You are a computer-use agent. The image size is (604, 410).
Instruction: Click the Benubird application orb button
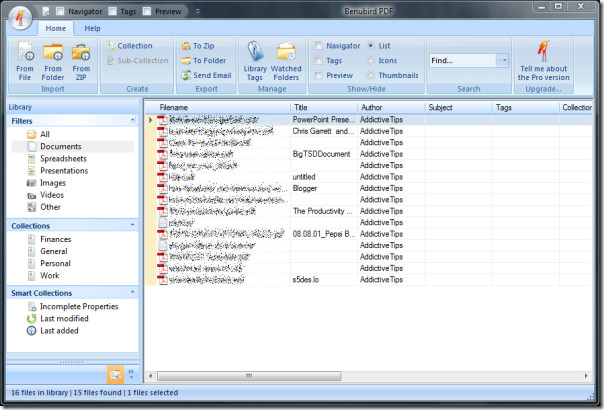coord(20,18)
